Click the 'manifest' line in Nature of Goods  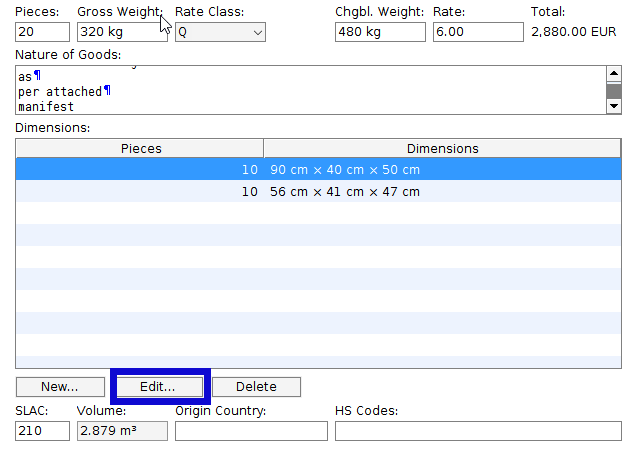tap(46, 107)
